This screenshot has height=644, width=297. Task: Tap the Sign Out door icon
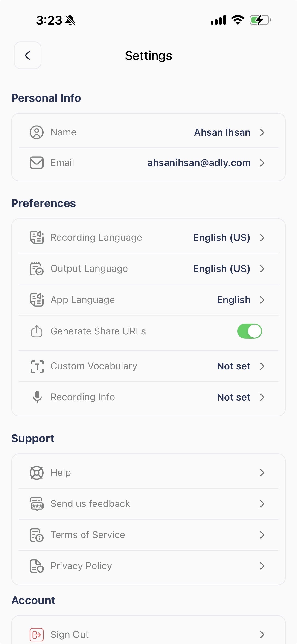point(37,634)
